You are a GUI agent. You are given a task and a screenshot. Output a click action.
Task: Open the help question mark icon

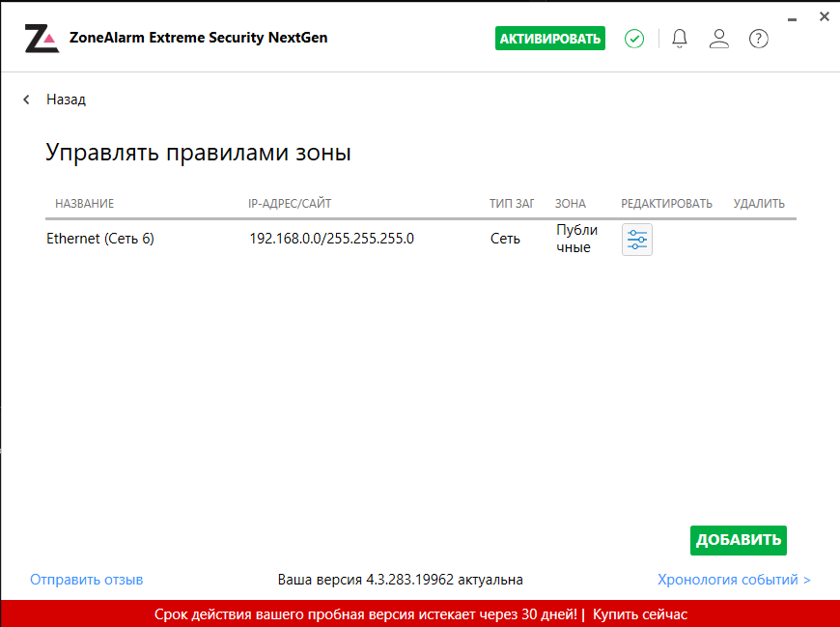pyautogui.click(x=759, y=39)
